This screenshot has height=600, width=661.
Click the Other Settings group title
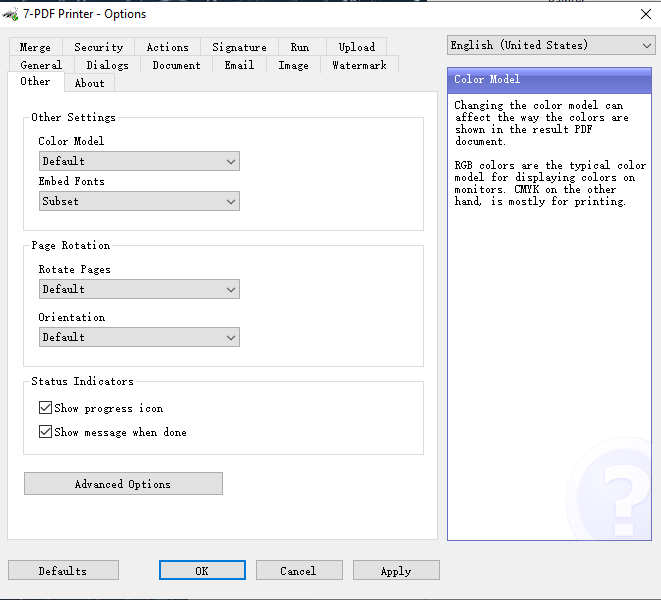[x=73, y=117]
